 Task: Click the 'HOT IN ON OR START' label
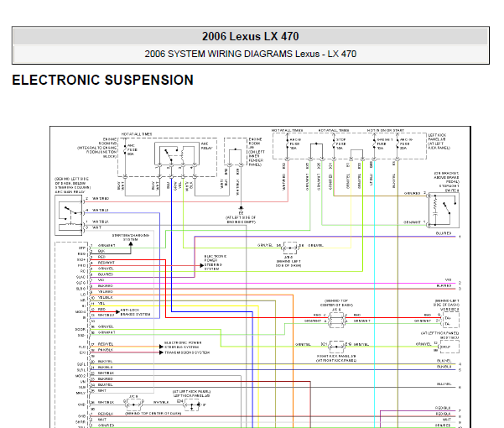[x=386, y=131]
